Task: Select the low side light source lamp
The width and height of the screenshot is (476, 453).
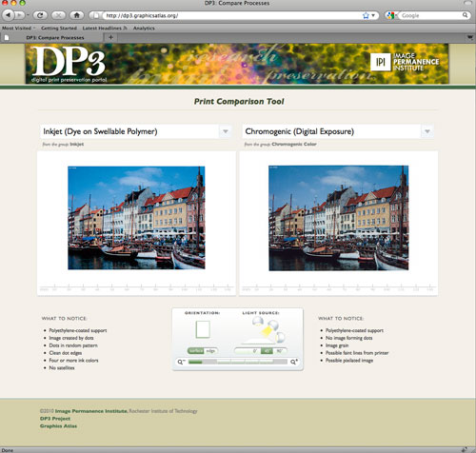Action: pos(280,337)
